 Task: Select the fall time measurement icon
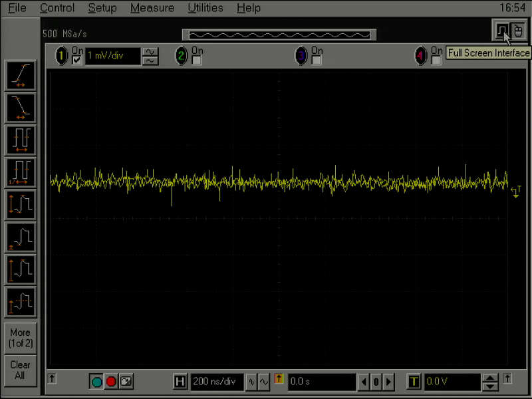(x=20, y=107)
